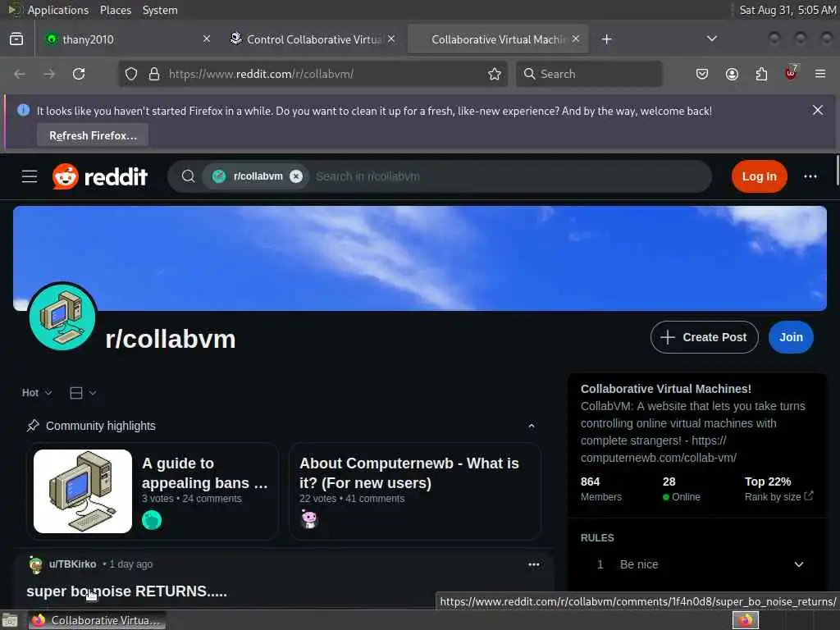This screenshot has width=840, height=630.
Task: Open the card view layout dropdown
Action: (83, 393)
